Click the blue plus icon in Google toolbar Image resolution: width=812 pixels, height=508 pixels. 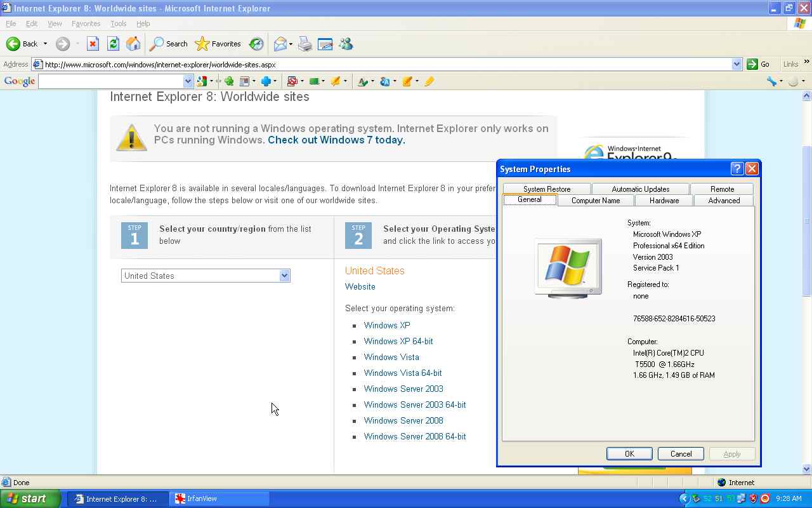coord(266,81)
